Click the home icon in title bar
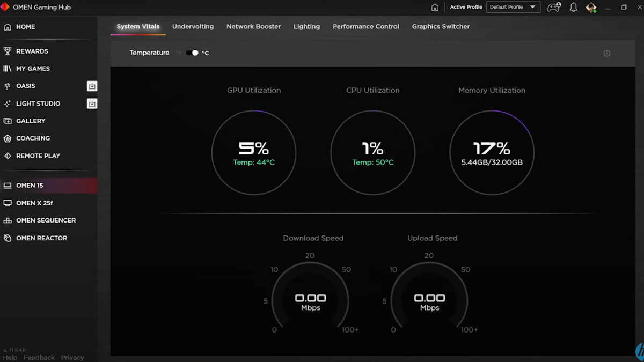644x362 pixels. tap(435, 8)
